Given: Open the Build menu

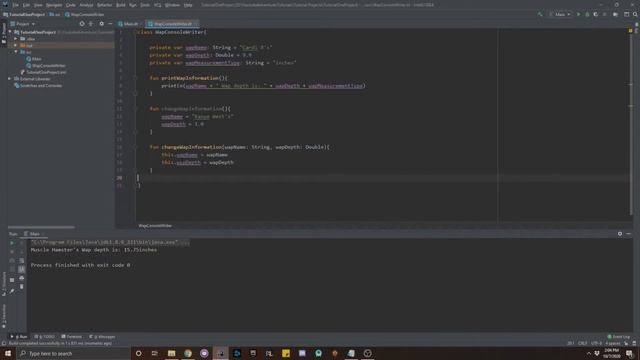Looking at the screenshot, I should coord(120,5).
